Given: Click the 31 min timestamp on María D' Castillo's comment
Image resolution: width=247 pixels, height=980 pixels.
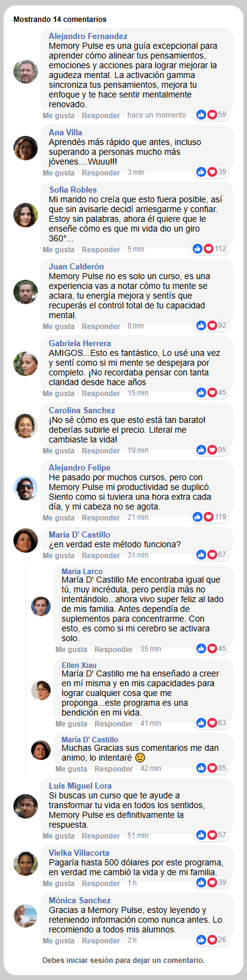Looking at the screenshot, I should coord(138,556).
